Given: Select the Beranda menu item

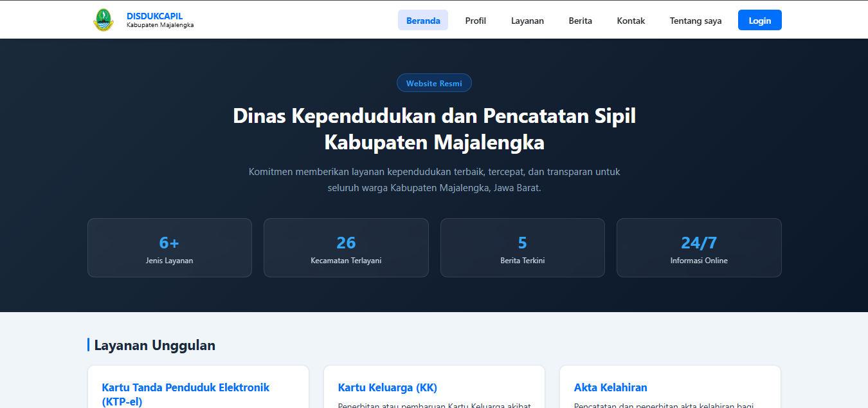Looking at the screenshot, I should click(x=423, y=21).
